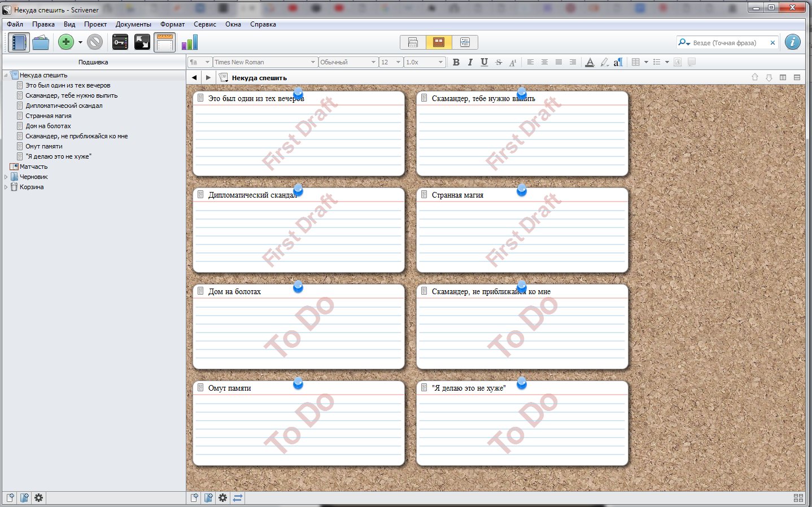This screenshot has width=812, height=507.
Task: Switch to Outliner view mode
Action: [x=465, y=42]
